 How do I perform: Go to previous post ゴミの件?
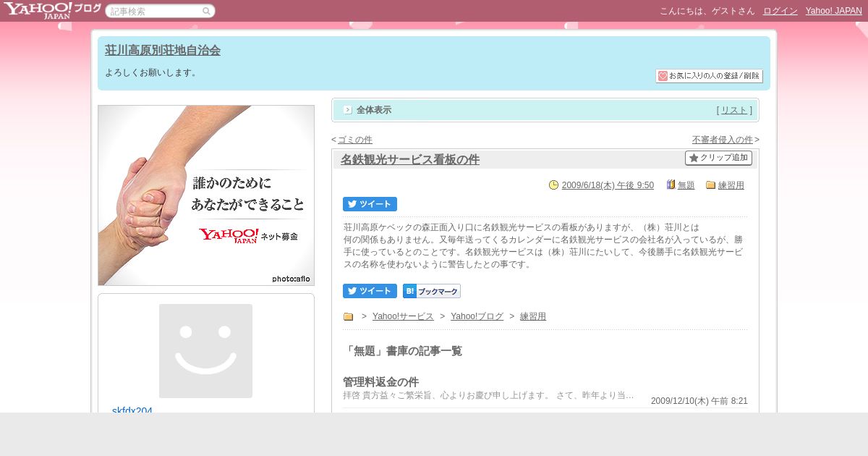pyautogui.click(x=355, y=140)
